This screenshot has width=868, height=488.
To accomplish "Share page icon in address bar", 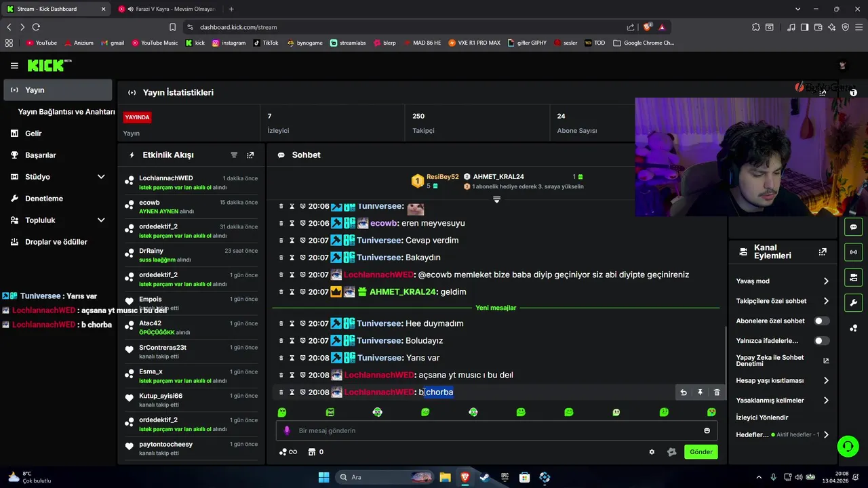I will [x=631, y=27].
